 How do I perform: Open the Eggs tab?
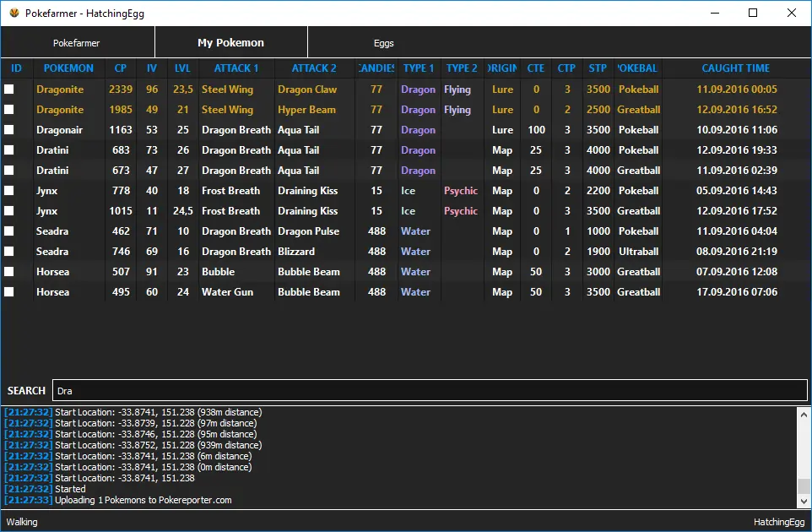coord(384,43)
